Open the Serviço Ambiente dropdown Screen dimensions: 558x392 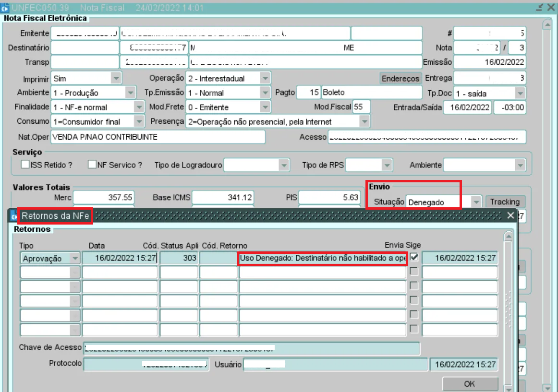pos(520,165)
